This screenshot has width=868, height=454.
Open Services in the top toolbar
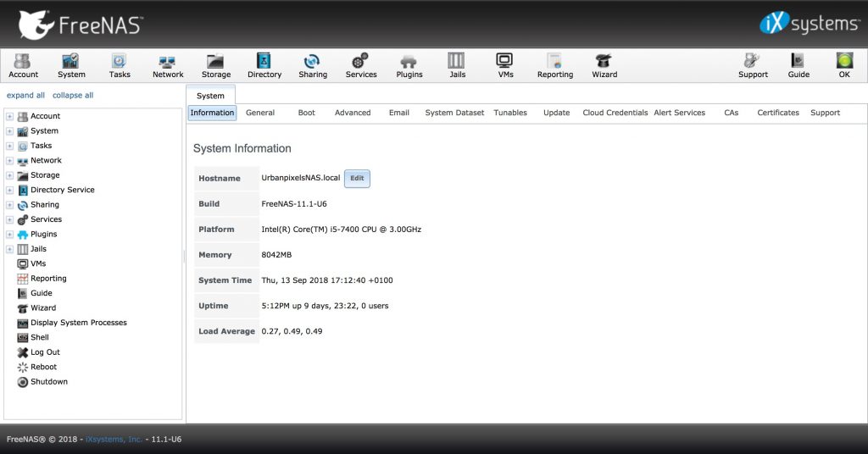click(x=361, y=66)
